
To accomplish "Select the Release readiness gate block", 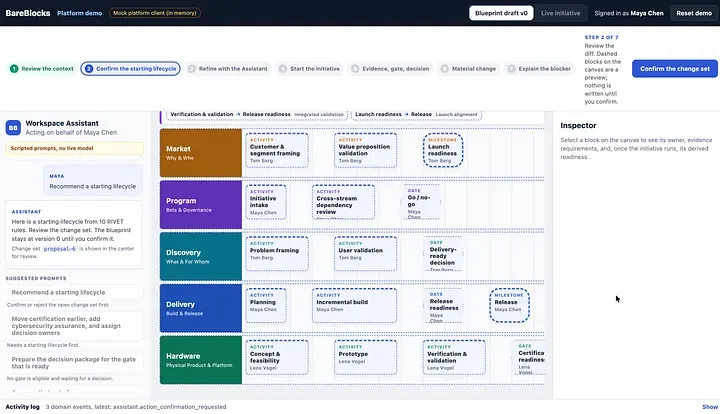I will [x=443, y=306].
